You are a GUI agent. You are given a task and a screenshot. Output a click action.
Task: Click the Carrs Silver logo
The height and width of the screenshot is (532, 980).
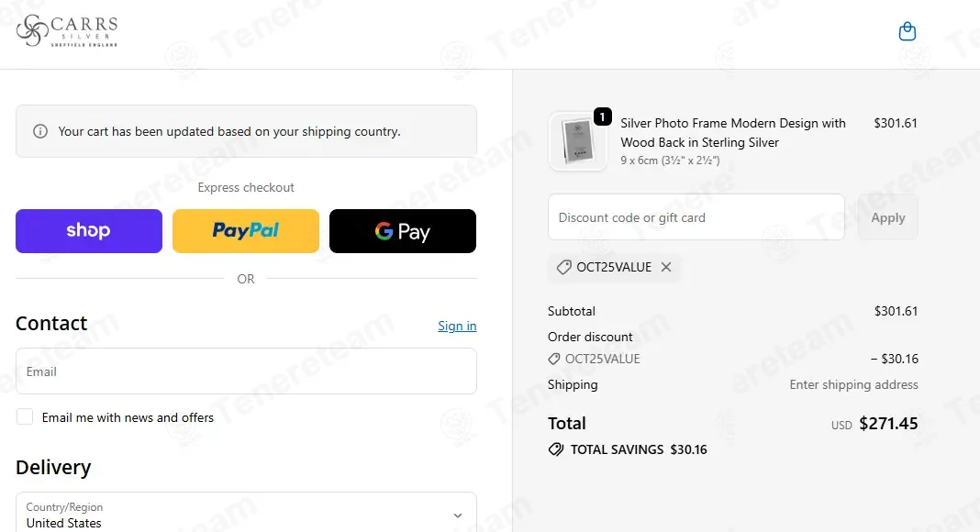(67, 31)
